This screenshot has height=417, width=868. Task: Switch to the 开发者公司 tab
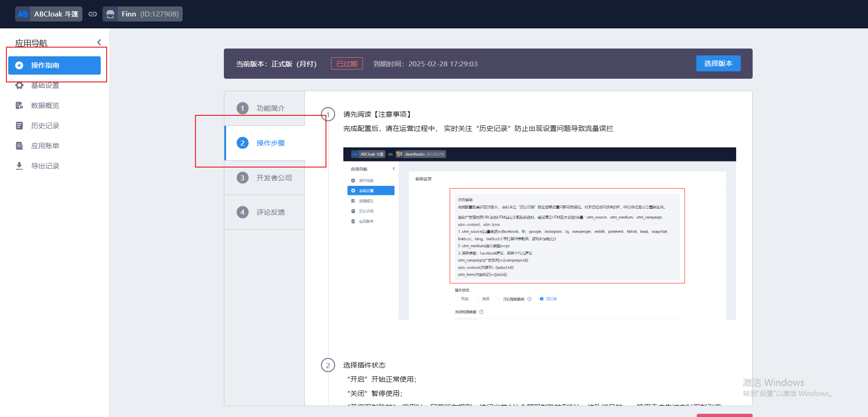(x=265, y=178)
